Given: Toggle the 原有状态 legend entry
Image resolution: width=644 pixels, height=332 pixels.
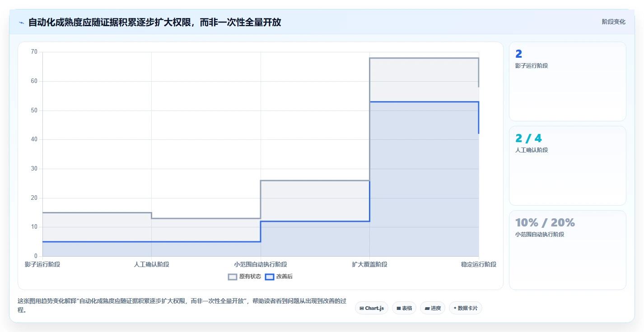Looking at the screenshot, I should point(244,277).
